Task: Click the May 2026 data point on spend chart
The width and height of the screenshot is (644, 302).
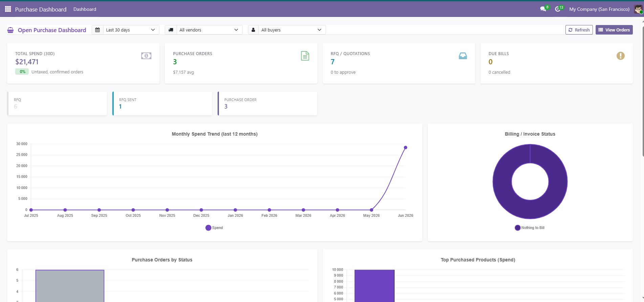Action: coord(371,210)
